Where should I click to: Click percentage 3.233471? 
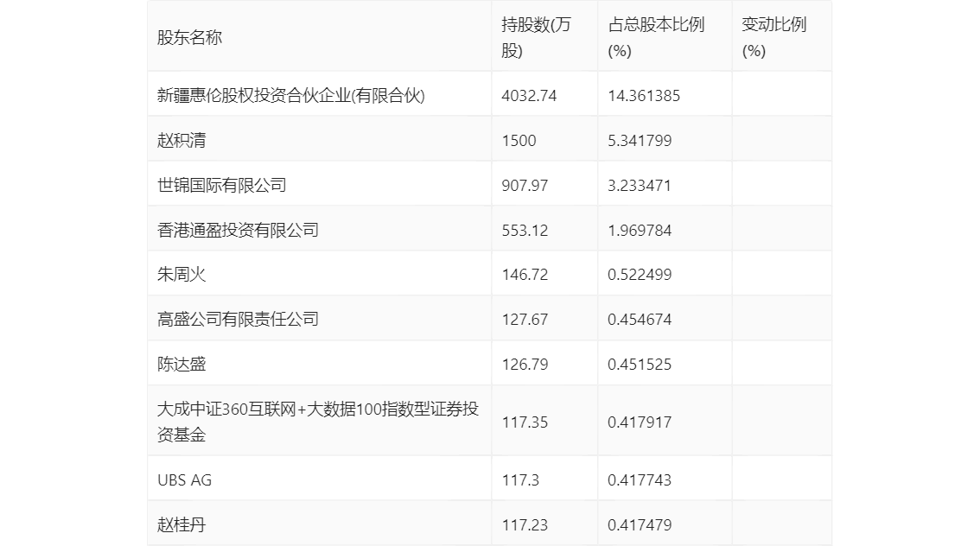[x=640, y=186]
